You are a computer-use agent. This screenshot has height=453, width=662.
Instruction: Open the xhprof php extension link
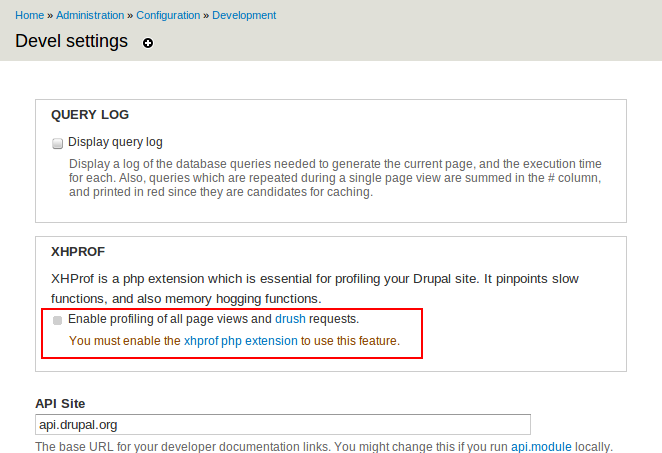pyautogui.click(x=241, y=341)
